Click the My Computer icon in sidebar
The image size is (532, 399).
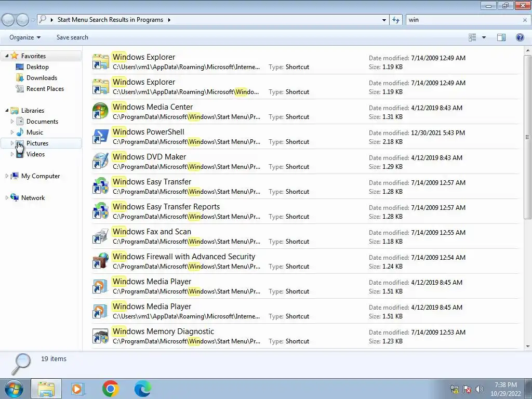pyautogui.click(x=14, y=176)
